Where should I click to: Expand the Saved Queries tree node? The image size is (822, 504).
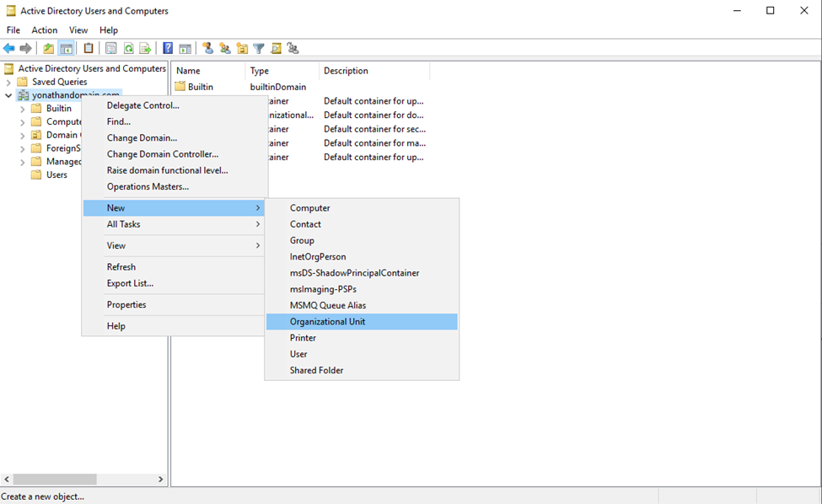[x=8, y=83]
